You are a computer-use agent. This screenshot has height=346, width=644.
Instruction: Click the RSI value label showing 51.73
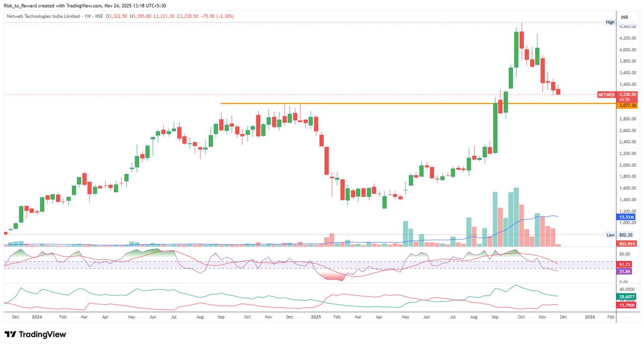[x=623, y=264]
